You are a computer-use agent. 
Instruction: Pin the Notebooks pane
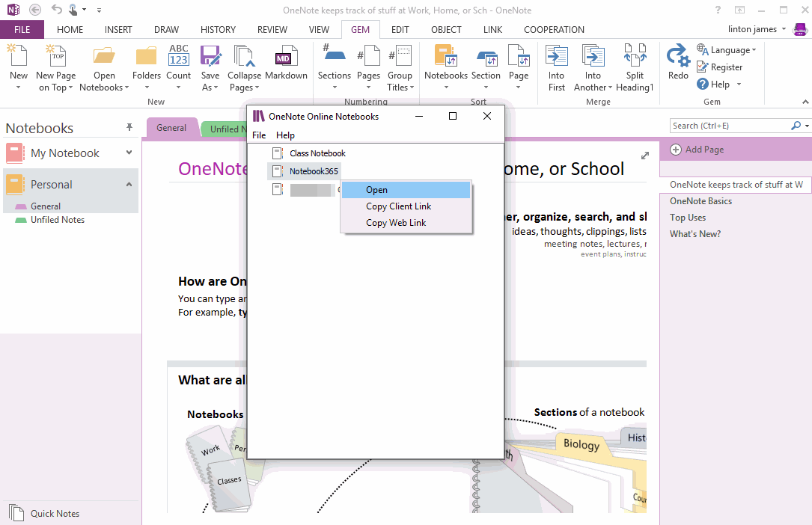129,128
